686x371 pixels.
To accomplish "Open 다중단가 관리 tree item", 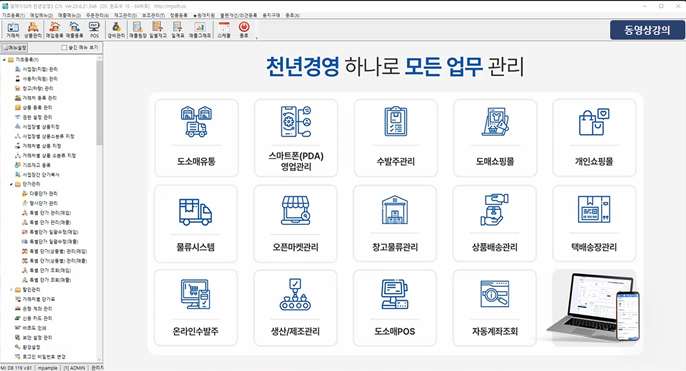I will [40, 193].
